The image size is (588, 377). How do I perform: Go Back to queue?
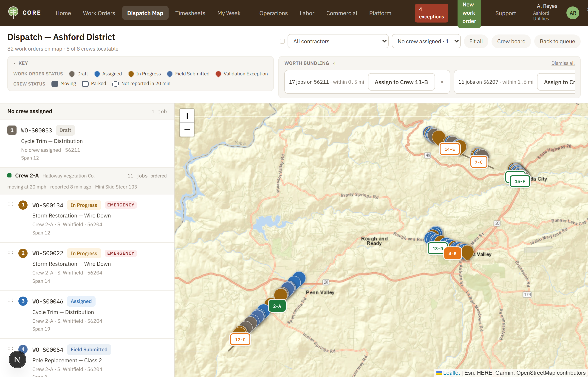tap(557, 41)
